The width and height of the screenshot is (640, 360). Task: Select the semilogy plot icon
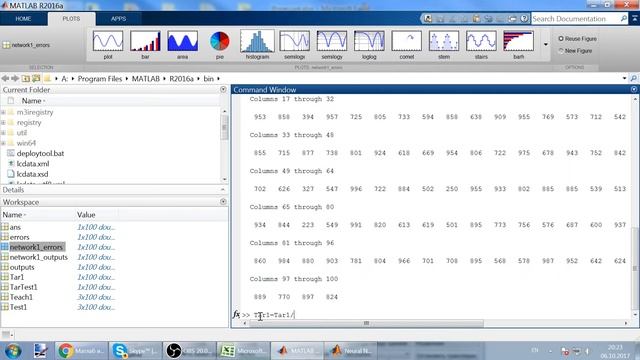[x=332, y=45]
